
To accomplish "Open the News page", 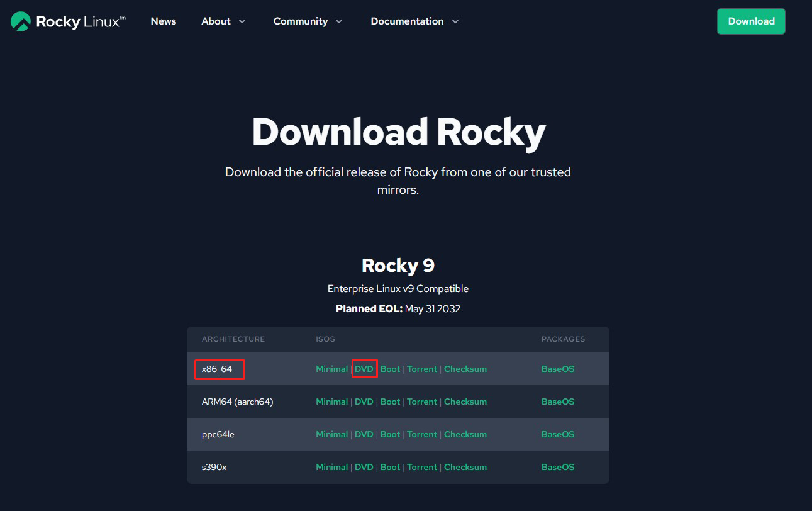I will [x=164, y=21].
